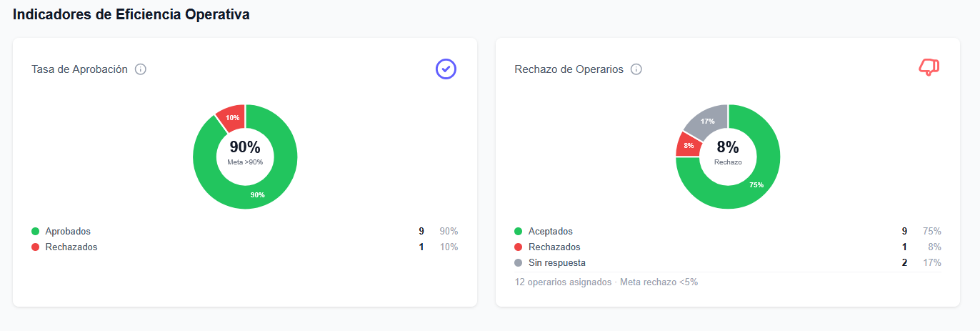The width and height of the screenshot is (980, 331).
Task: Select the Sin respuesta legend label
Action: [x=557, y=263]
